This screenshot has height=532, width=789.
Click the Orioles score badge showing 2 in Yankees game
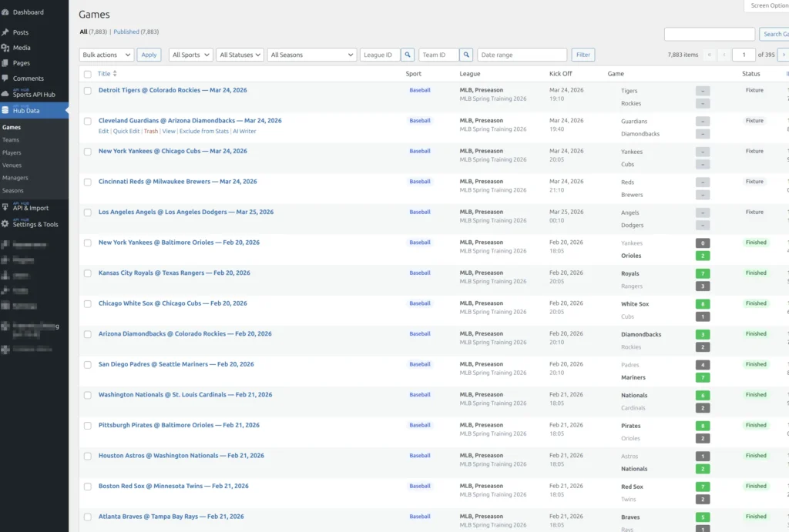tap(703, 256)
